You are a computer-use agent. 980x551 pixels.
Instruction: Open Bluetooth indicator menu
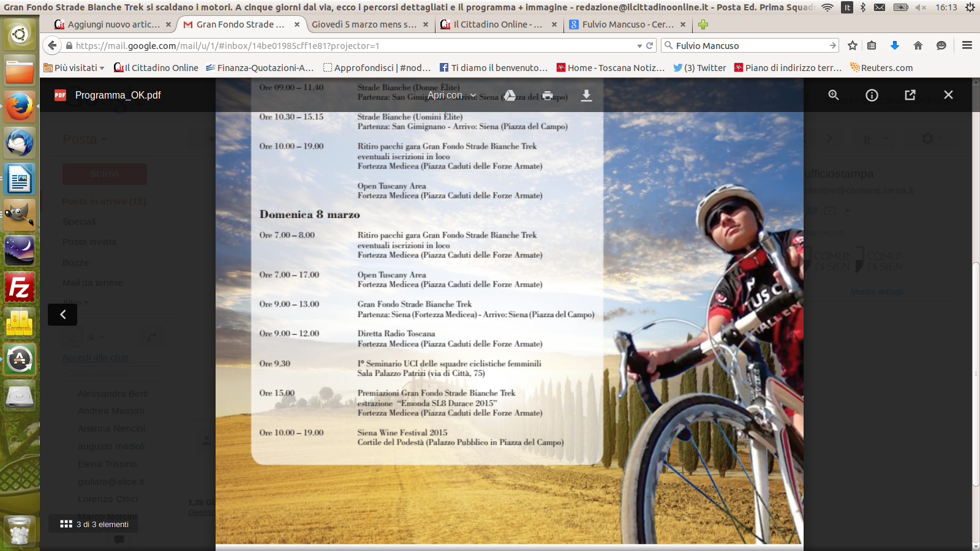862,7
